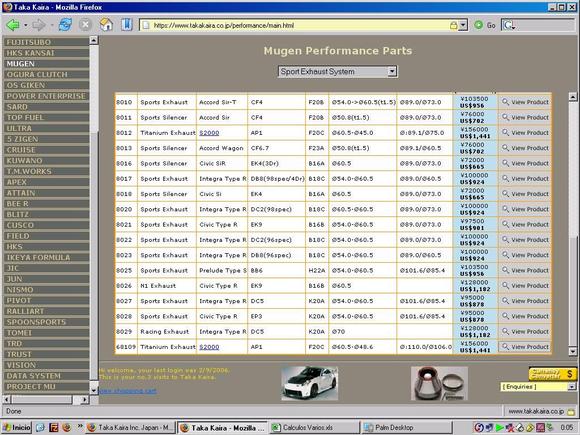This screenshot has height=435, width=580.
Task: Click the price cell ¥103500 US$956 for 8010
Action: [x=475, y=102]
